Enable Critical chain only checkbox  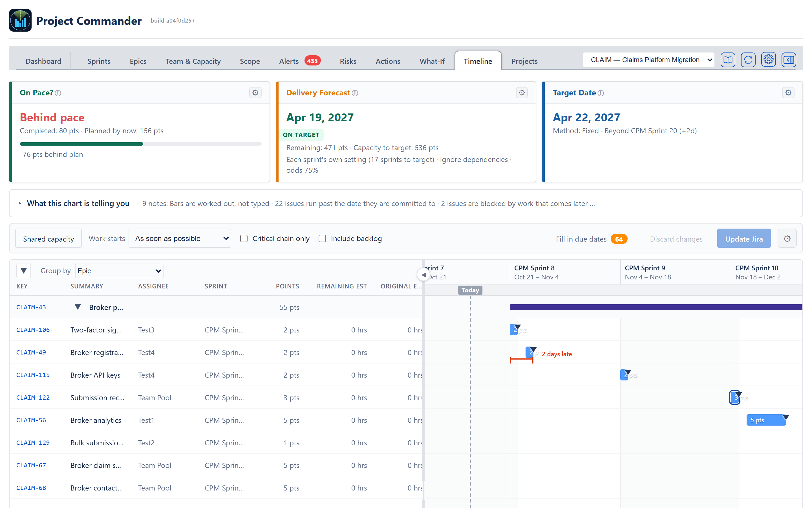click(x=244, y=238)
